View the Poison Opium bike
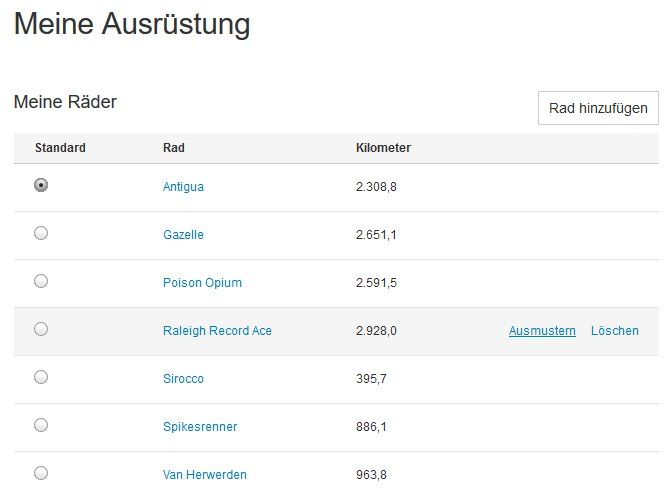This screenshot has height=497, width=664. [x=202, y=283]
